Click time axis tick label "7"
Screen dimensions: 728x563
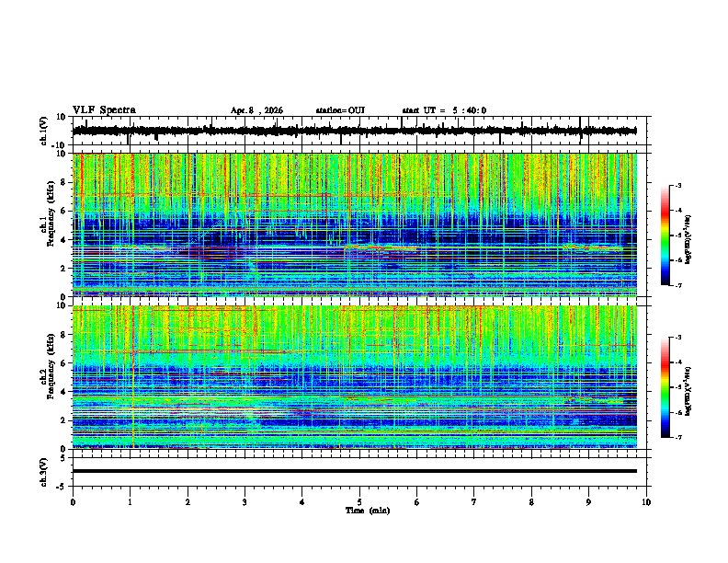[x=474, y=502]
